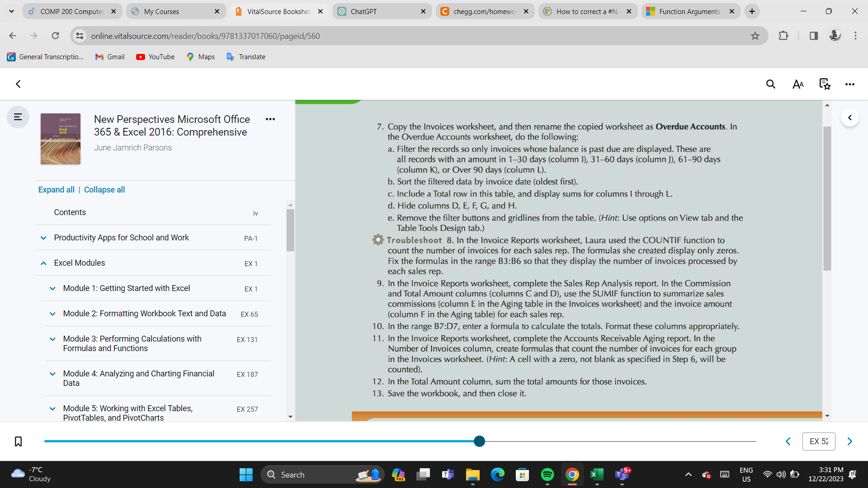868x488 pixels.
Task: Open the notes and highlights icon
Action: click(824, 84)
